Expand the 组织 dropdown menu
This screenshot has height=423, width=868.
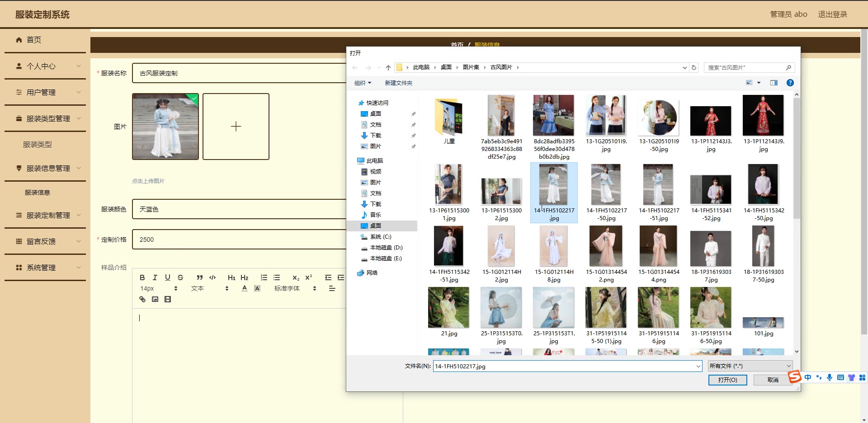(363, 83)
